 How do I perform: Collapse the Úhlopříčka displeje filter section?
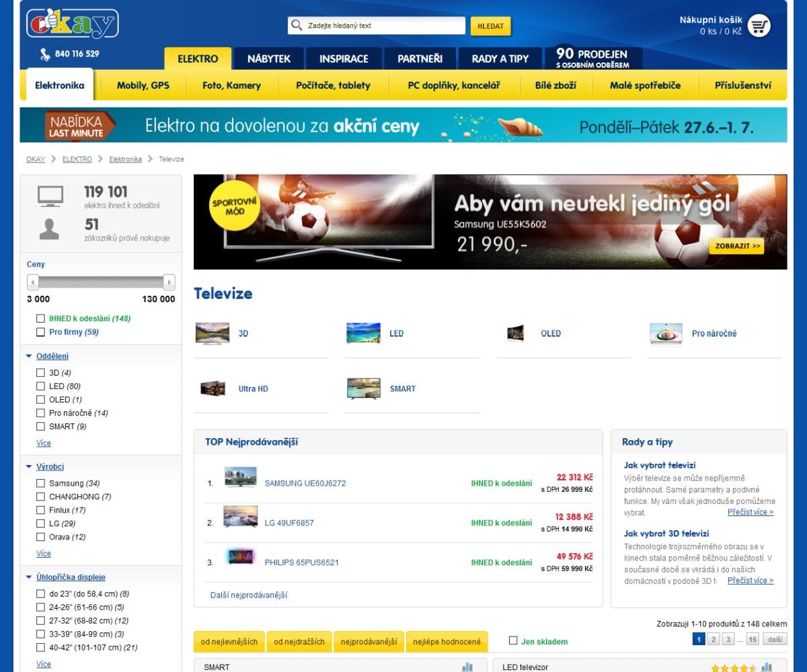tap(29, 577)
